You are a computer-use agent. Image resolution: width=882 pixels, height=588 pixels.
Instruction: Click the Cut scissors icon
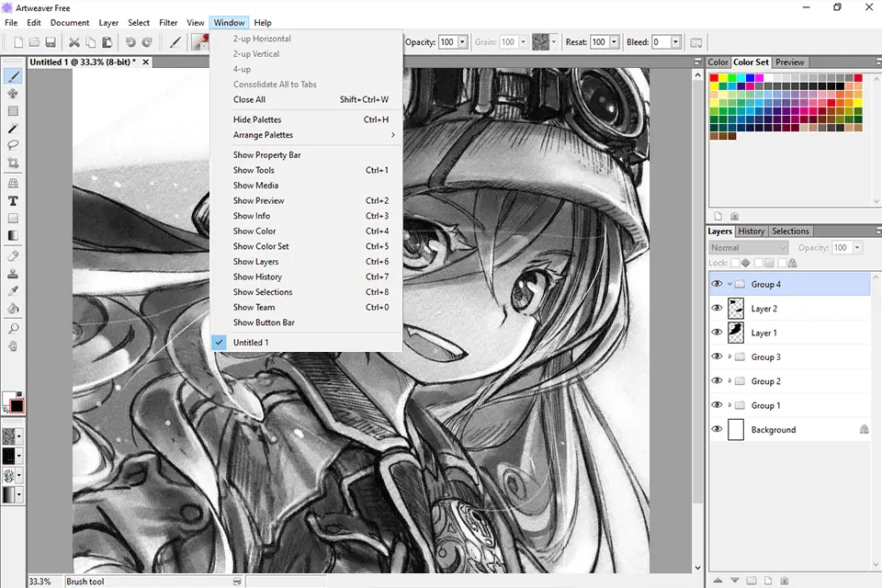click(x=74, y=42)
